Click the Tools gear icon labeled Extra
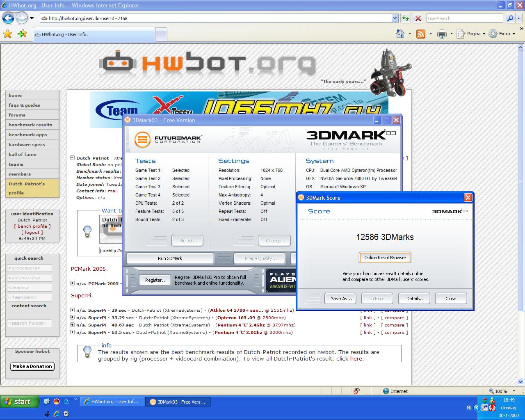 [x=493, y=34]
